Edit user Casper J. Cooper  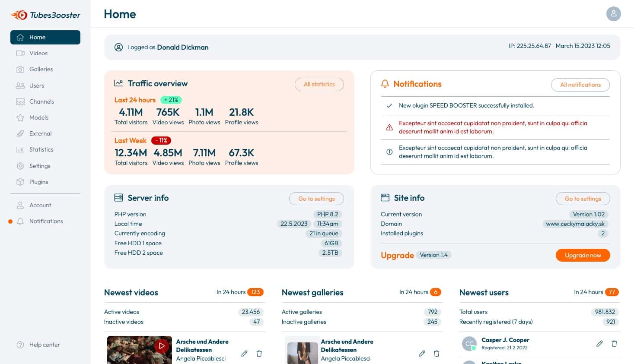tap(599, 344)
